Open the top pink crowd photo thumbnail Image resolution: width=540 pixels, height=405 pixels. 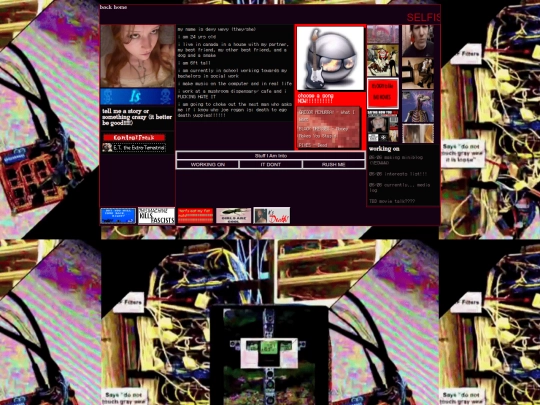click(x=383, y=34)
